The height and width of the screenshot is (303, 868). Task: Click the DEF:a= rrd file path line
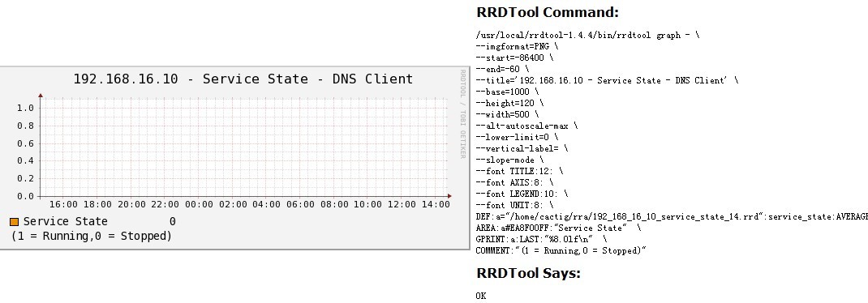tap(672, 217)
